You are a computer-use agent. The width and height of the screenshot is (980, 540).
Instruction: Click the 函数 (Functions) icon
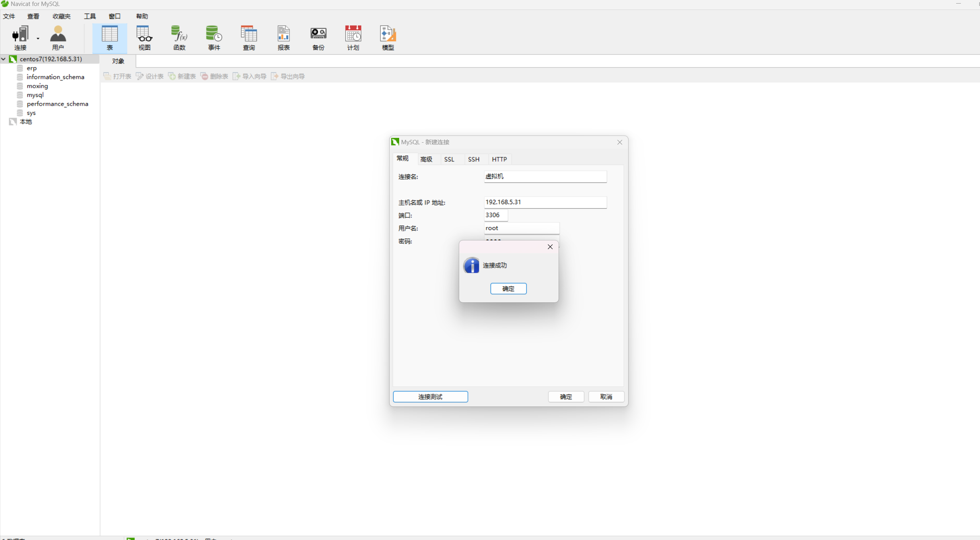coord(179,38)
